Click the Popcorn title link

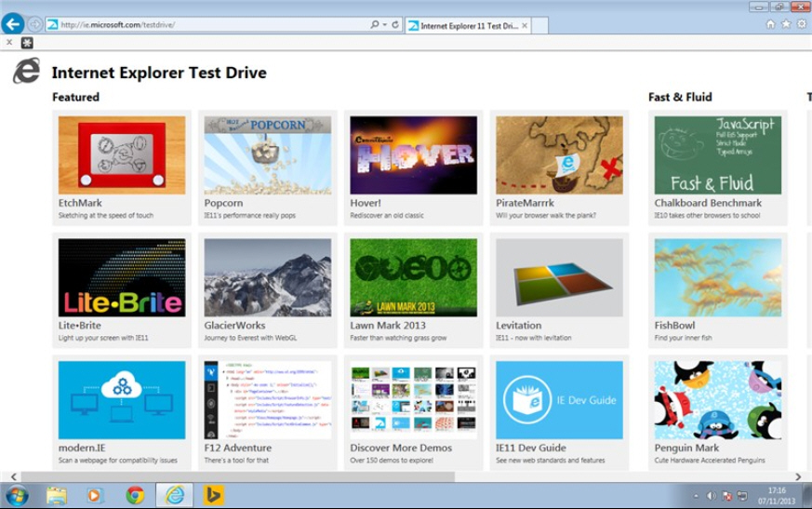tap(223, 203)
